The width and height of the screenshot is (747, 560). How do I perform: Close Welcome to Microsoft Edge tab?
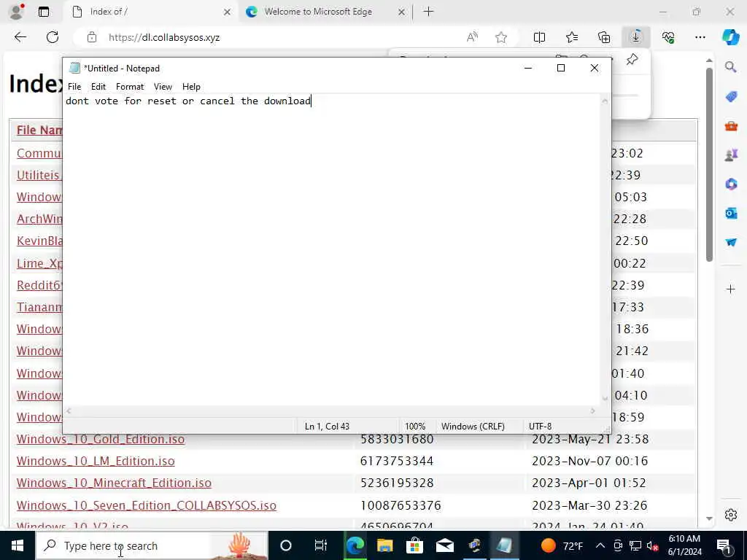point(402,12)
